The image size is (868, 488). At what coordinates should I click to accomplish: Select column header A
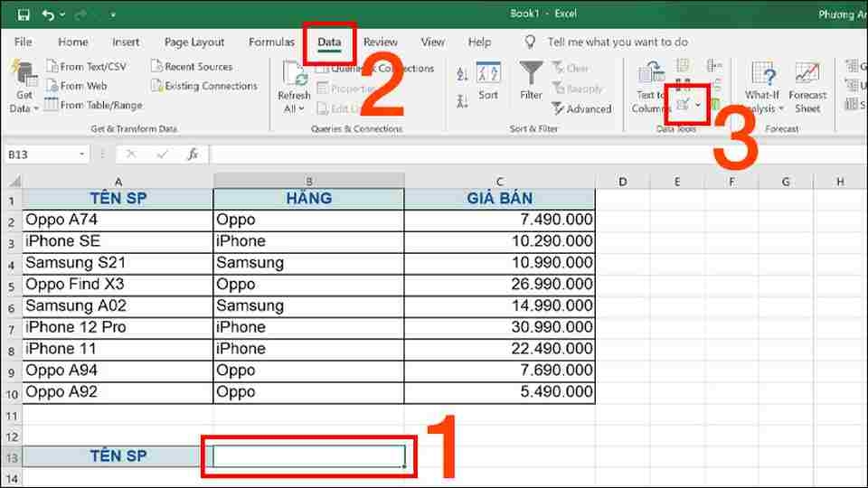[118, 182]
